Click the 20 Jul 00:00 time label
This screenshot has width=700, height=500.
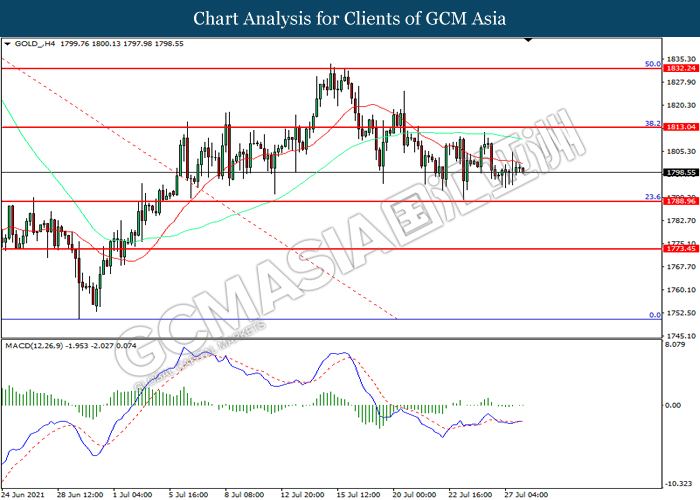[414, 495]
